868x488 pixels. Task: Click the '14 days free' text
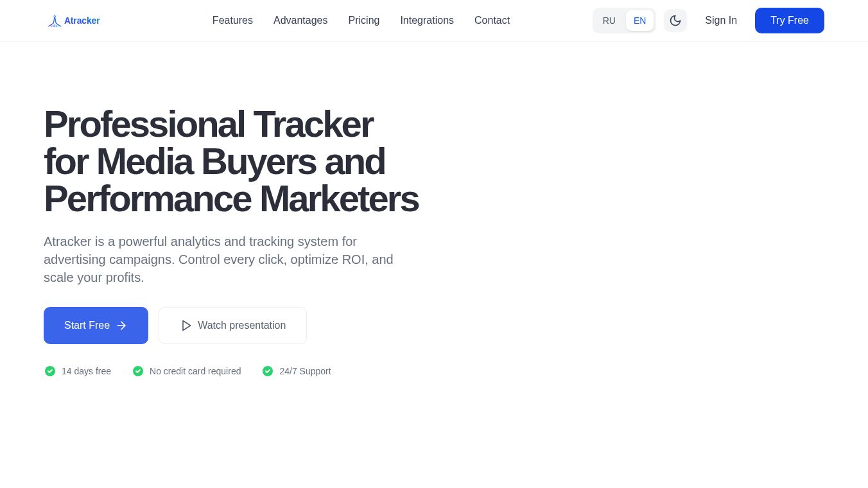pyautogui.click(x=86, y=371)
